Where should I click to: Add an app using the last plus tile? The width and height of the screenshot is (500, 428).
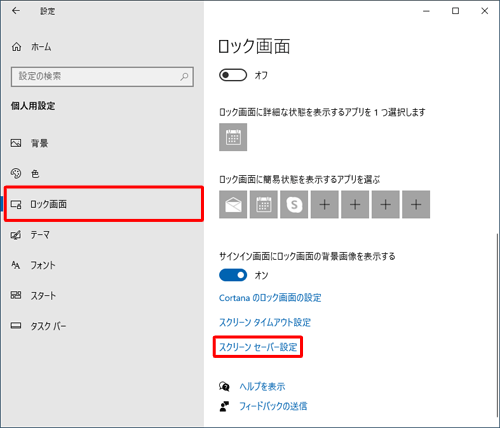[416, 204]
